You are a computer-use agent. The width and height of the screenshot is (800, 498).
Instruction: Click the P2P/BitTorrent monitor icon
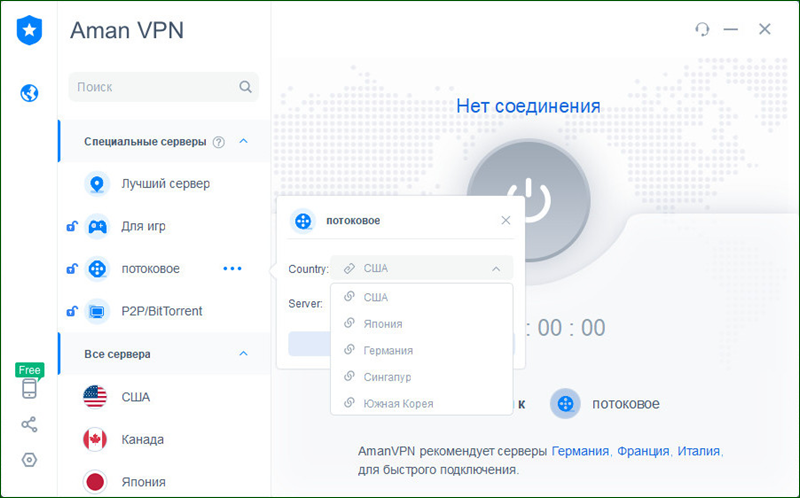[x=97, y=311]
